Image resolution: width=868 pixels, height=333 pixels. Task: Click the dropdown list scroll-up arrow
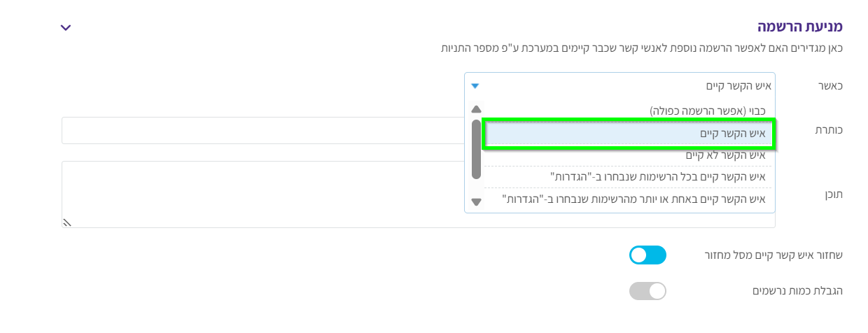tap(477, 110)
